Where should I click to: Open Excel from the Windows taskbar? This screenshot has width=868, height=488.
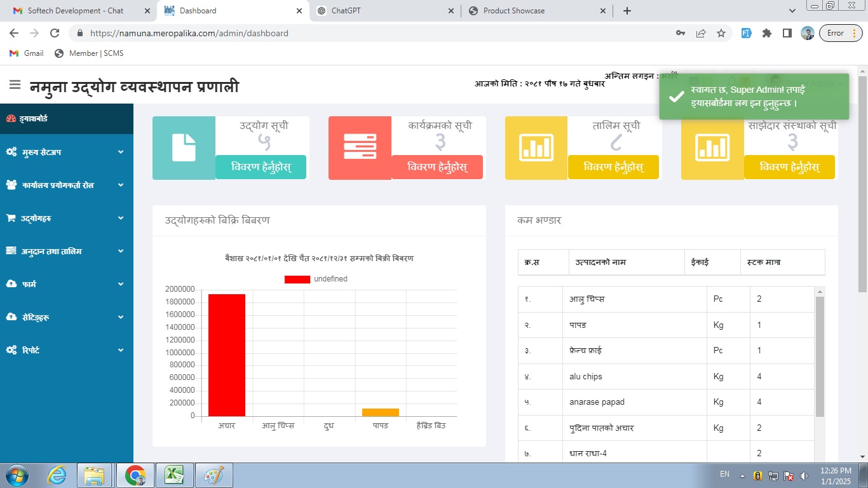tap(175, 475)
